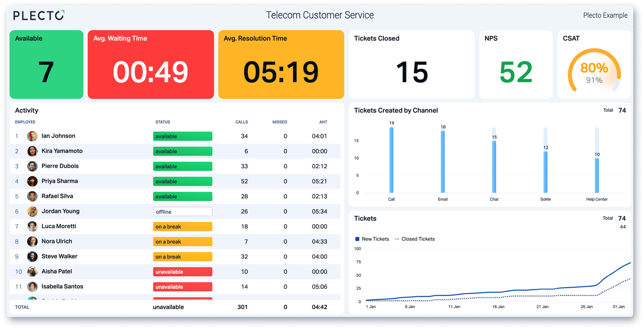Toggle Rafael Silva's available status badge
The image size is (644, 329).
tap(182, 196)
